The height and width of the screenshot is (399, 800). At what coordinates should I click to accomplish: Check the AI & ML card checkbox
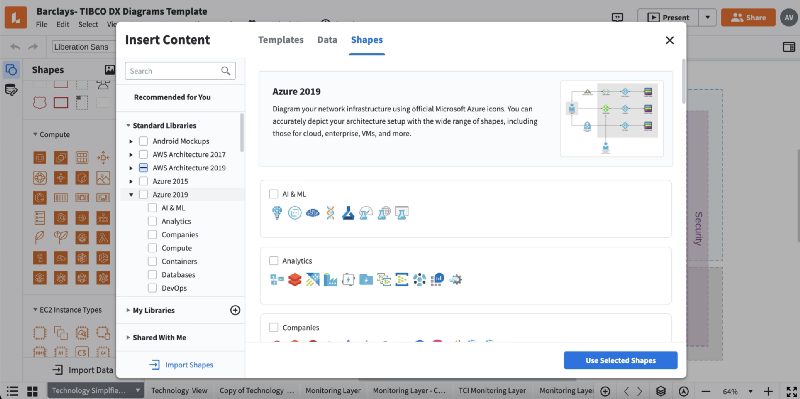(x=273, y=194)
